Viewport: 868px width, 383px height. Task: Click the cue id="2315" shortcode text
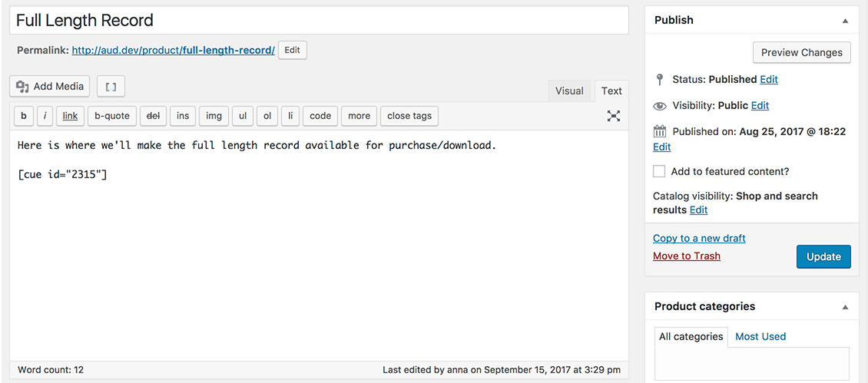pos(62,175)
